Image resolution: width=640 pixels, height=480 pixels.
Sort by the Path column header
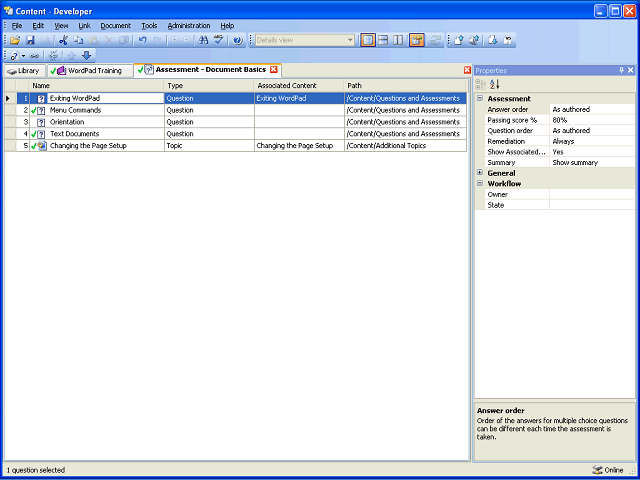[x=405, y=86]
